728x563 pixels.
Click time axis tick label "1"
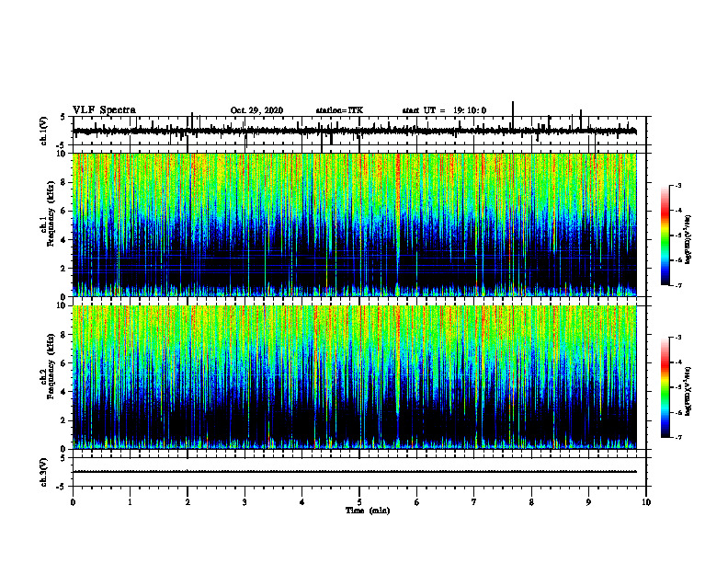(130, 502)
